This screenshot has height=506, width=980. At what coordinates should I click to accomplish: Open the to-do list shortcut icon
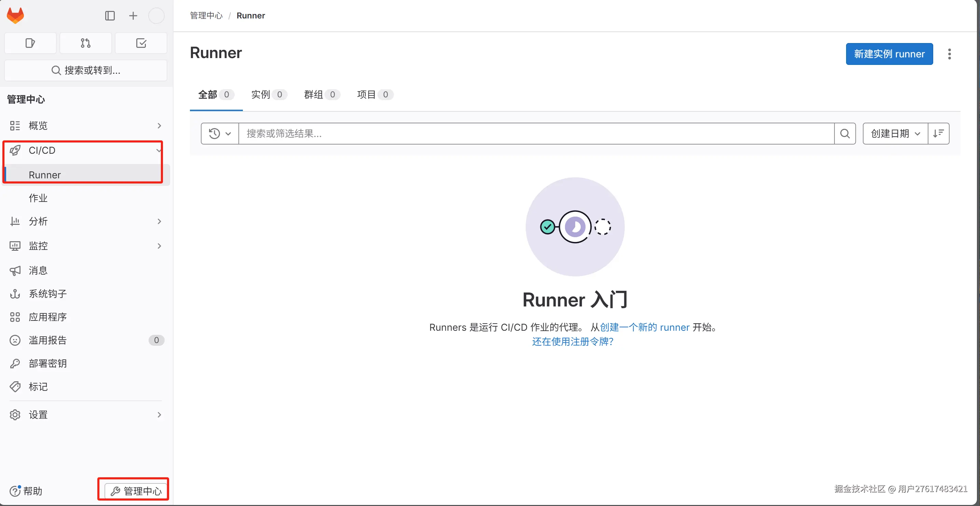coord(141,43)
